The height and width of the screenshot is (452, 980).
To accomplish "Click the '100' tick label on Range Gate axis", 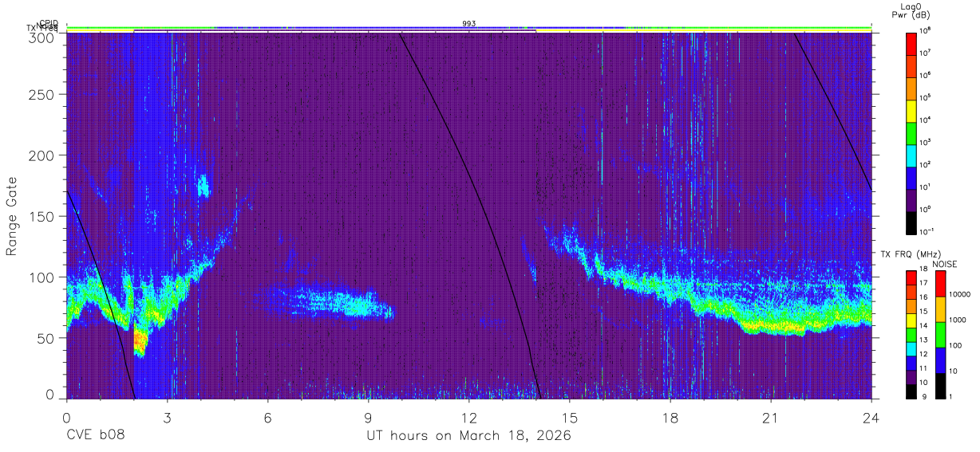I will [x=42, y=277].
